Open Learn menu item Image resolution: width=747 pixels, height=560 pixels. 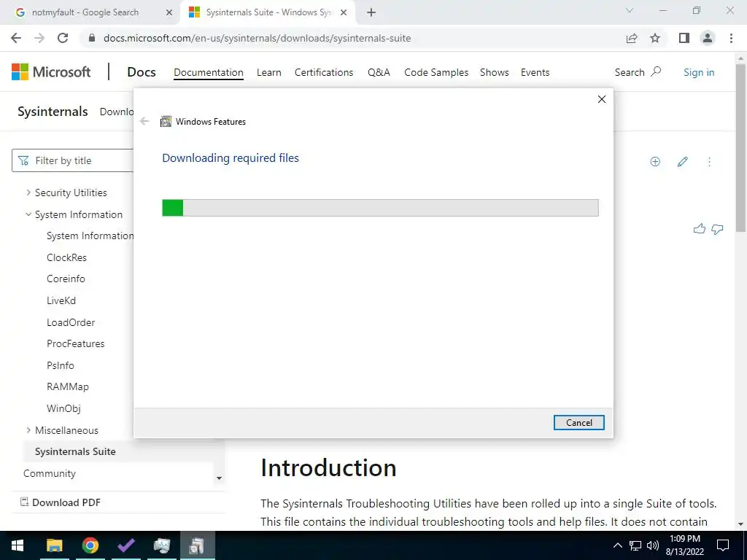pyautogui.click(x=268, y=72)
